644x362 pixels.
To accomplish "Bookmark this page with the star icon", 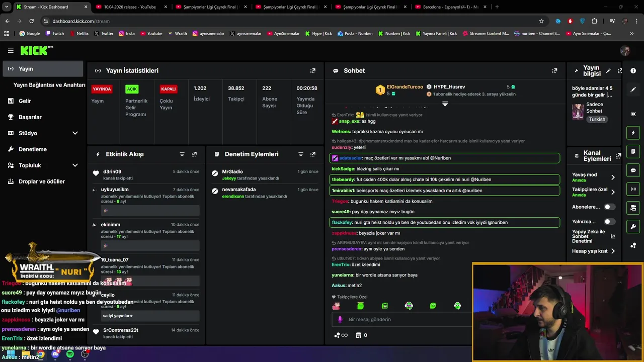I will [x=541, y=21].
